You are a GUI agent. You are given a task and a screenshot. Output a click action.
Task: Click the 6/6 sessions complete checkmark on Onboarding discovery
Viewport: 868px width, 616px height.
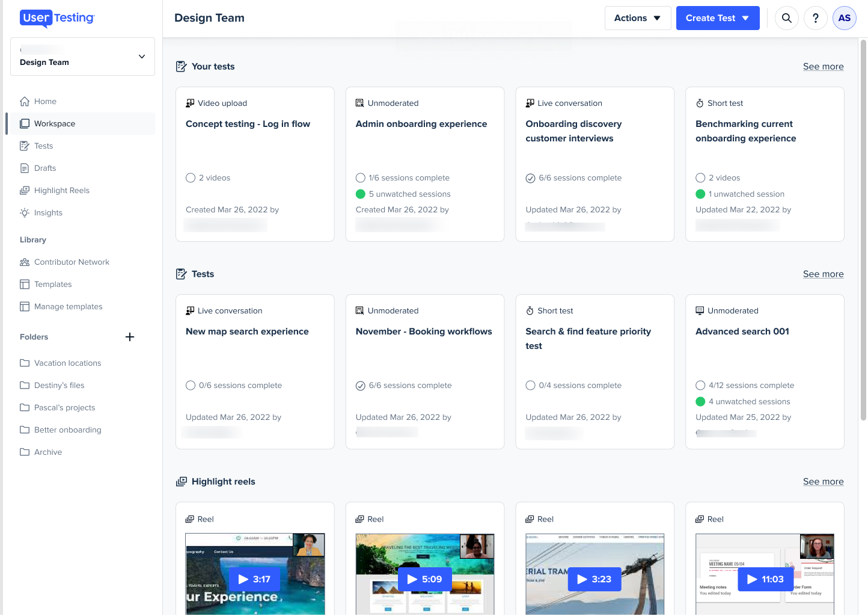pyautogui.click(x=530, y=178)
